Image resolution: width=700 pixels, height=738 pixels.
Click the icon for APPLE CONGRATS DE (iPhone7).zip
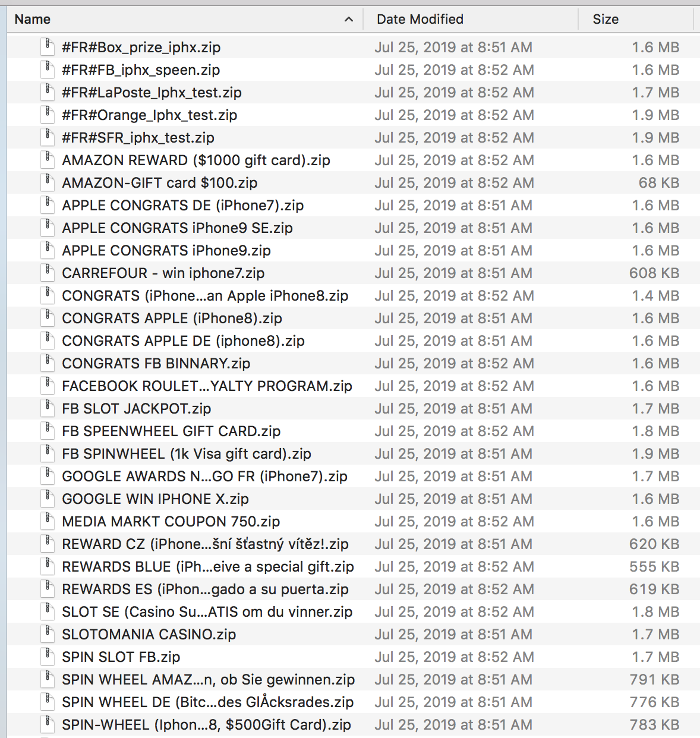[x=47, y=205]
